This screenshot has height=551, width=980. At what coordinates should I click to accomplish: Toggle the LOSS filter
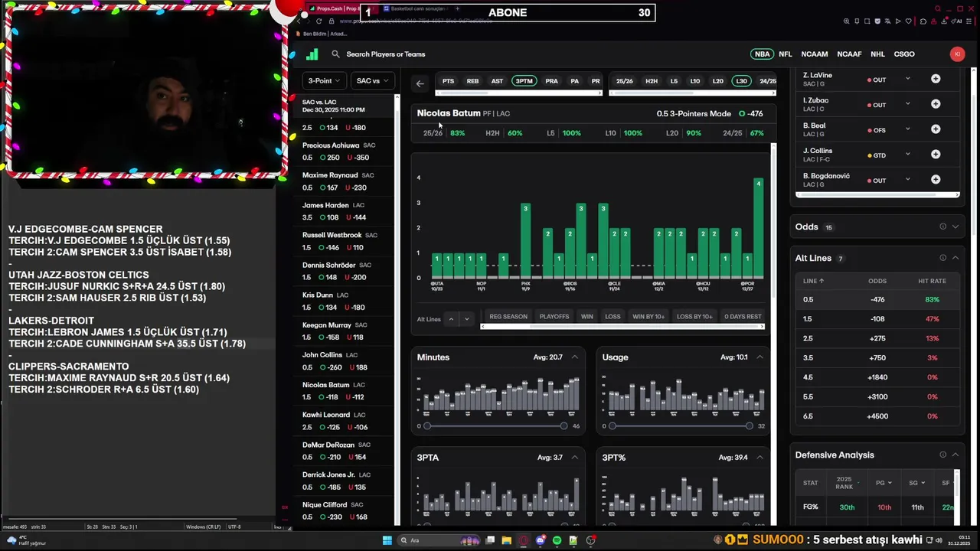click(x=612, y=317)
